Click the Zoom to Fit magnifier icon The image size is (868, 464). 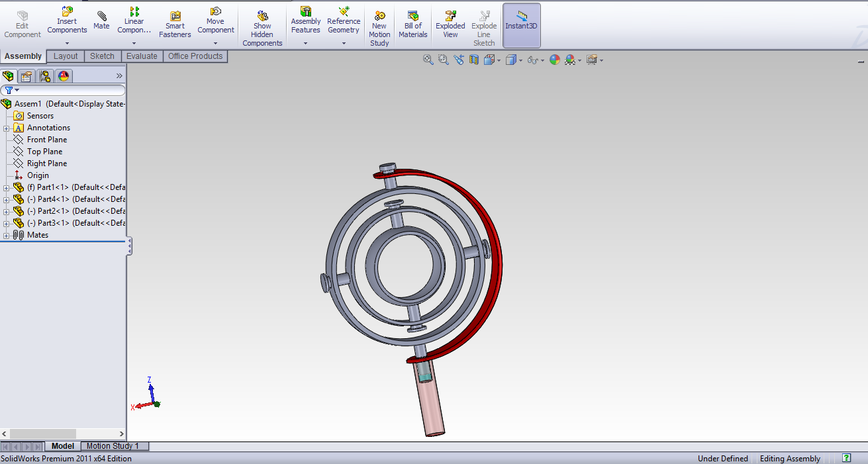click(428, 60)
